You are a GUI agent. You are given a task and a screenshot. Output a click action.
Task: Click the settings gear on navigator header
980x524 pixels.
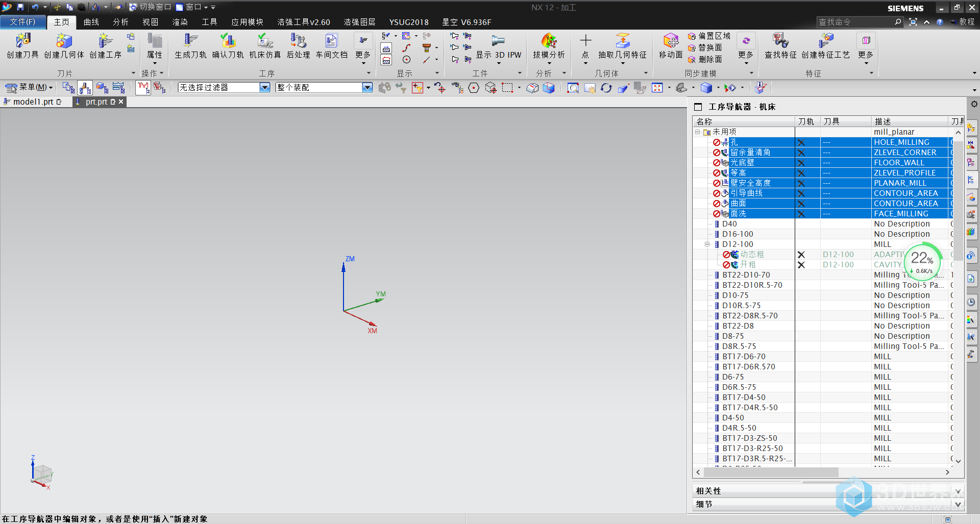974,104
